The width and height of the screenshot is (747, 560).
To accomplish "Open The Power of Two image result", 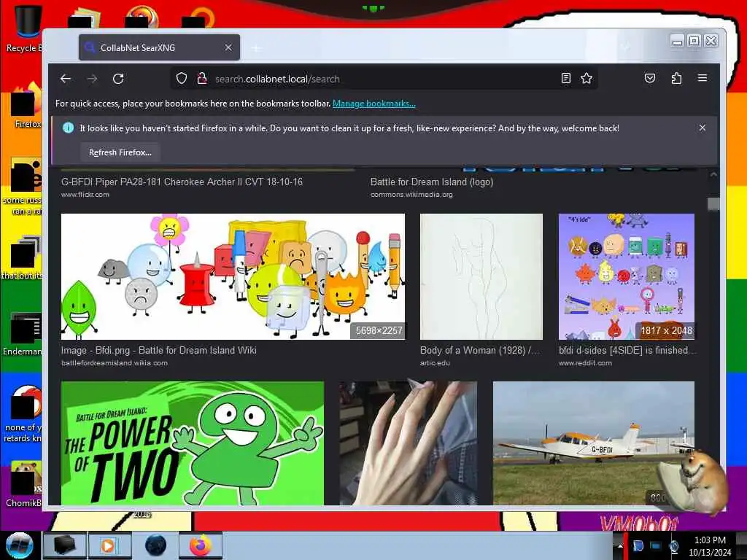I will tap(193, 443).
